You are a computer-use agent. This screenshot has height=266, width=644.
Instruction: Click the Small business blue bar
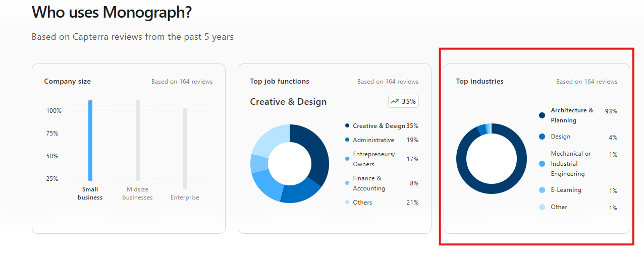click(90, 140)
